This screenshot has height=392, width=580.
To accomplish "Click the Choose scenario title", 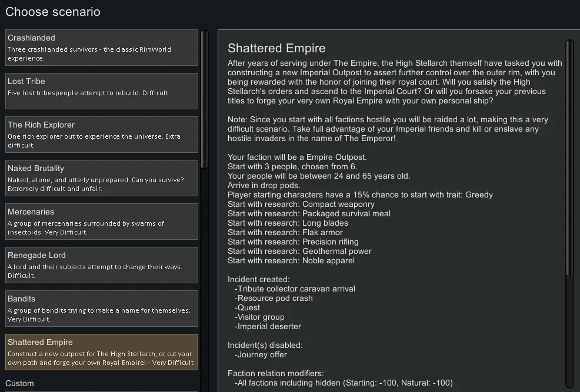I will pyautogui.click(x=53, y=12).
